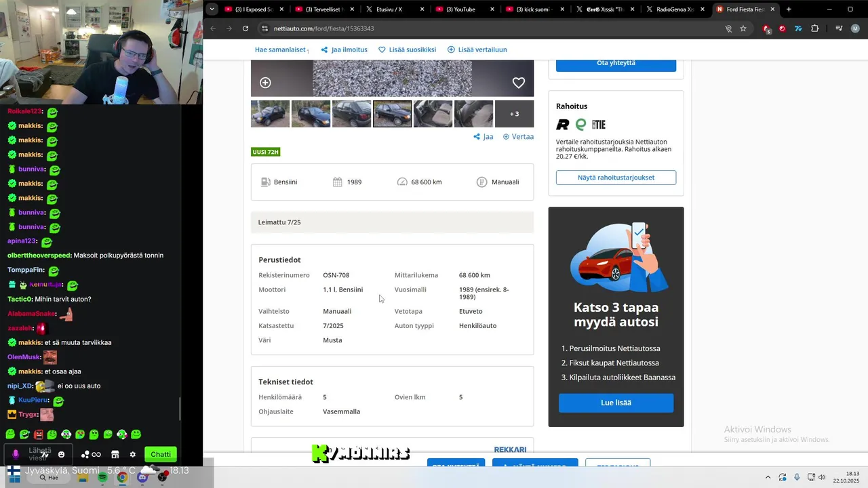The height and width of the screenshot is (488, 868).
Task: Open OBS Studio from the taskbar
Action: 162,477
